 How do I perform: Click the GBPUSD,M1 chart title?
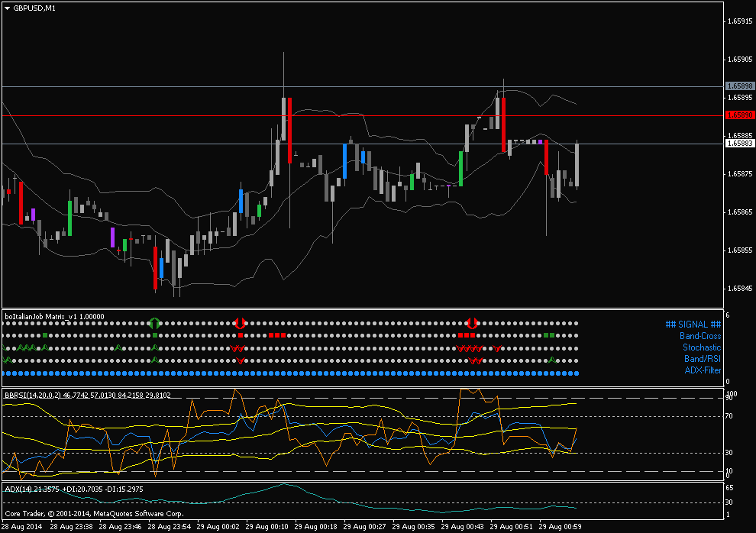pyautogui.click(x=34, y=8)
